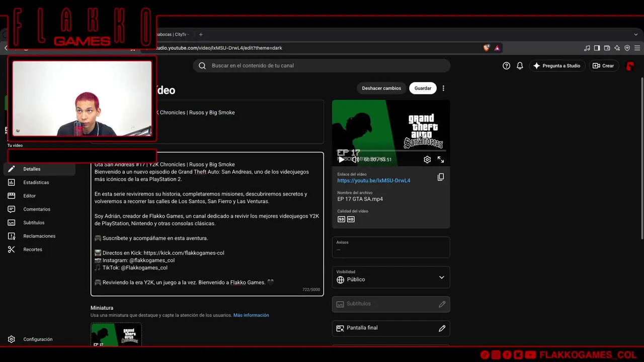
Task: Click Pregunta a Studio button
Action: coord(557,66)
